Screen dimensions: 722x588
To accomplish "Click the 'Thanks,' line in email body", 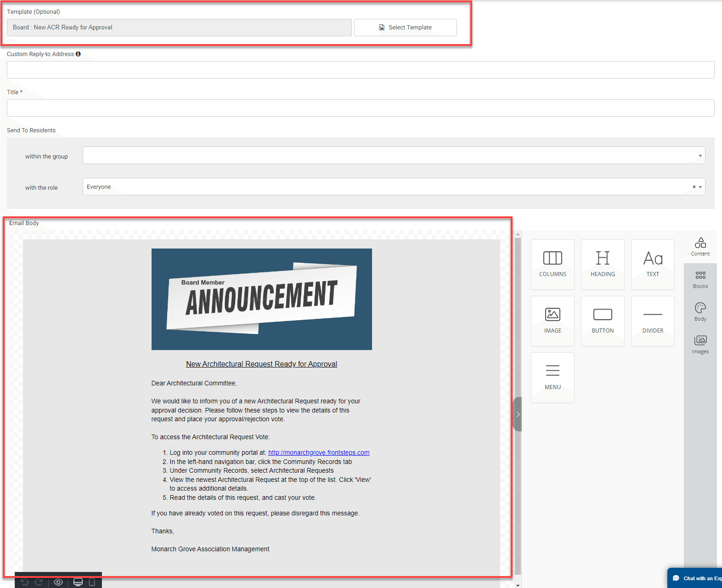I will (163, 531).
